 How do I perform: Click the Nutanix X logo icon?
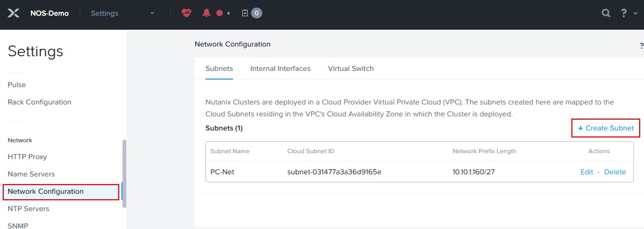click(x=13, y=13)
